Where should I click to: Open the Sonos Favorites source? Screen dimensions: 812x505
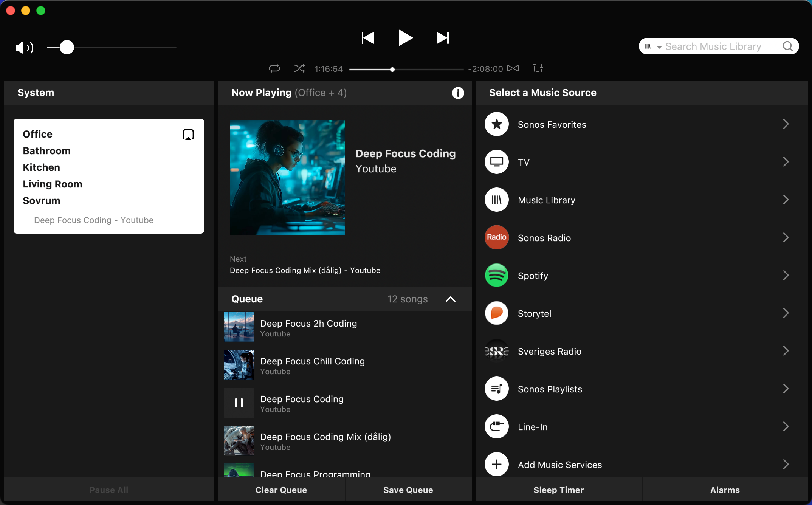[x=642, y=124]
